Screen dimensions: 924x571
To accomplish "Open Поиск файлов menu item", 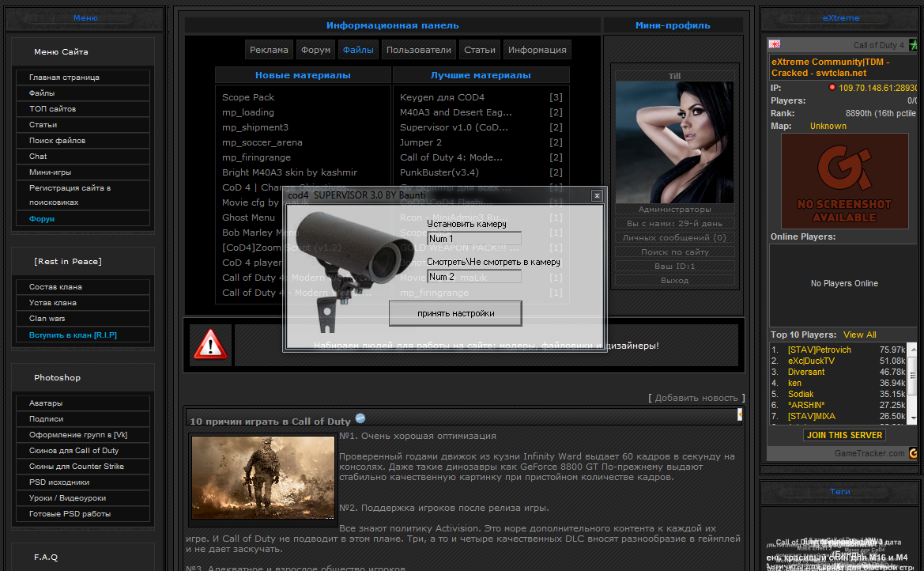I will pos(82,141).
